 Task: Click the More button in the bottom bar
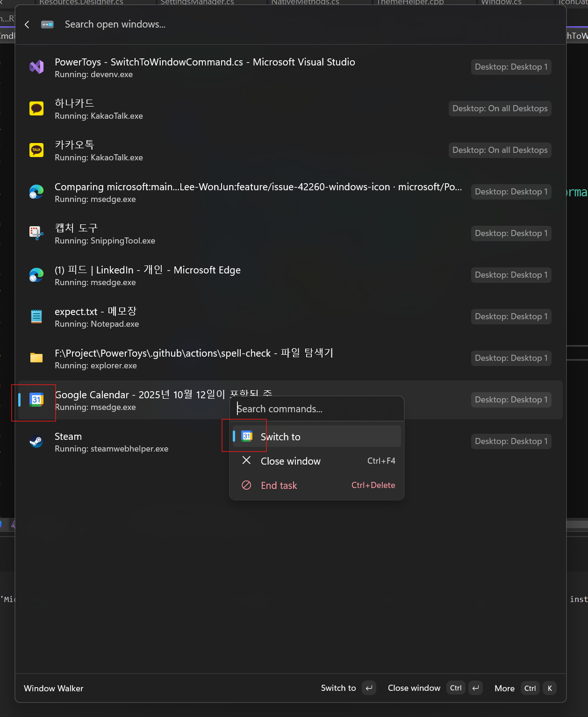[525, 688]
